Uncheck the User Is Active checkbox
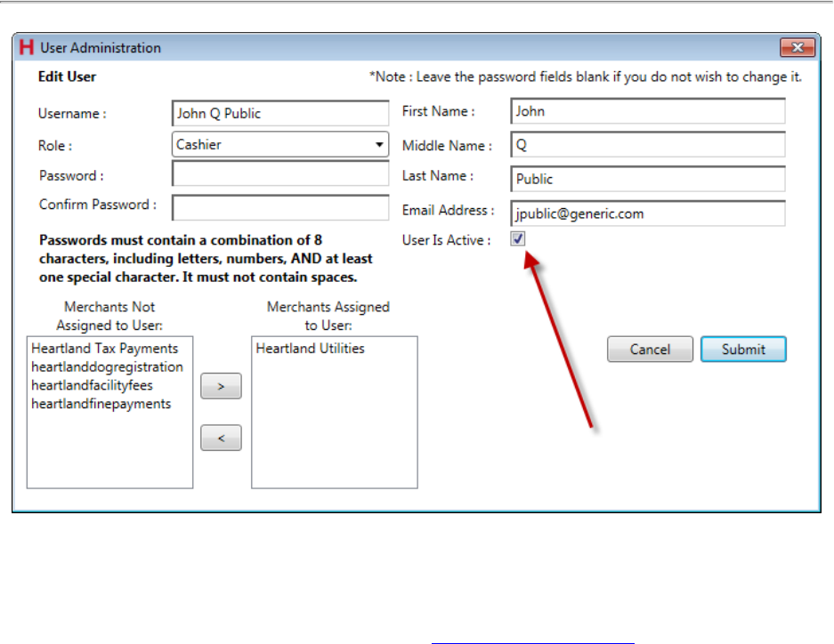The height and width of the screenshot is (644, 834). point(517,238)
